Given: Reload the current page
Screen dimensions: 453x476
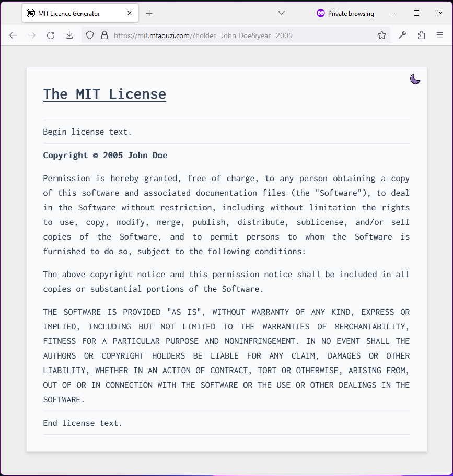Looking at the screenshot, I should click(x=51, y=35).
